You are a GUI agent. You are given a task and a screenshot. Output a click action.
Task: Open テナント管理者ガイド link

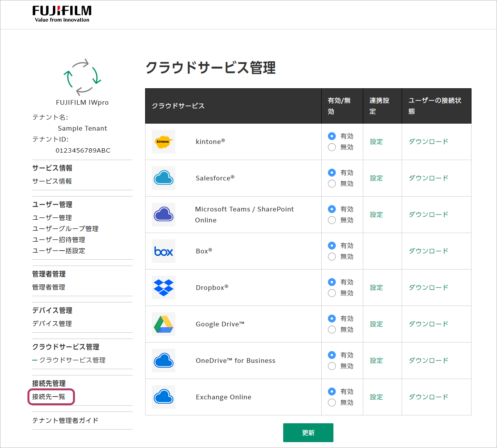point(65,421)
